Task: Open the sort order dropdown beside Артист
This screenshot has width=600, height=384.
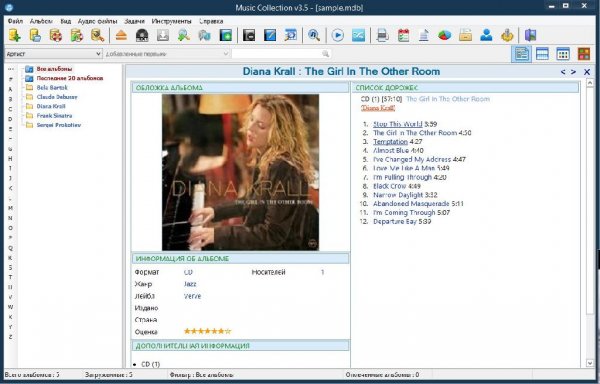Action: (x=167, y=54)
